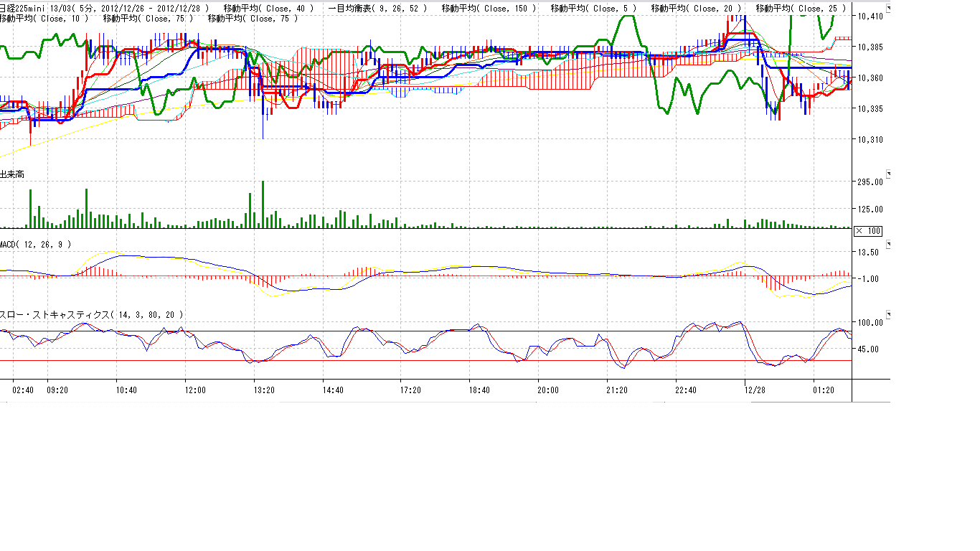Click the 13:20 time axis label
This screenshot has width=980, height=551.
coord(264,390)
